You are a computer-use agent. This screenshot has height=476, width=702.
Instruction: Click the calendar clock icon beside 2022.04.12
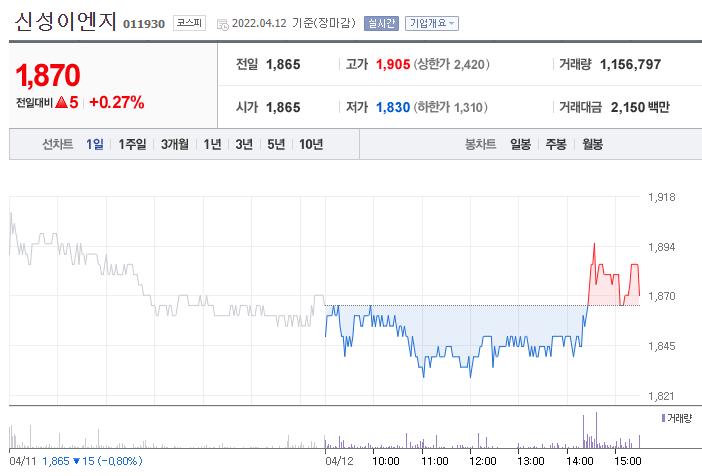[x=223, y=24]
